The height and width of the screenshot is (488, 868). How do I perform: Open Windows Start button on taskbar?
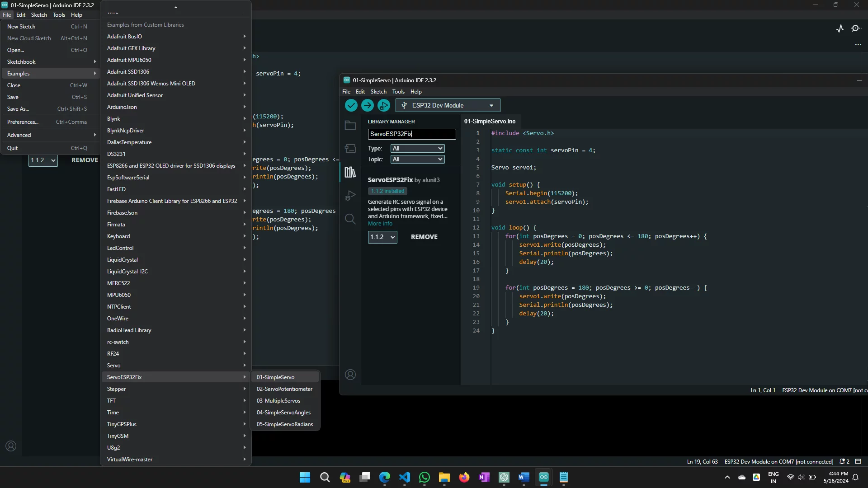305,477
